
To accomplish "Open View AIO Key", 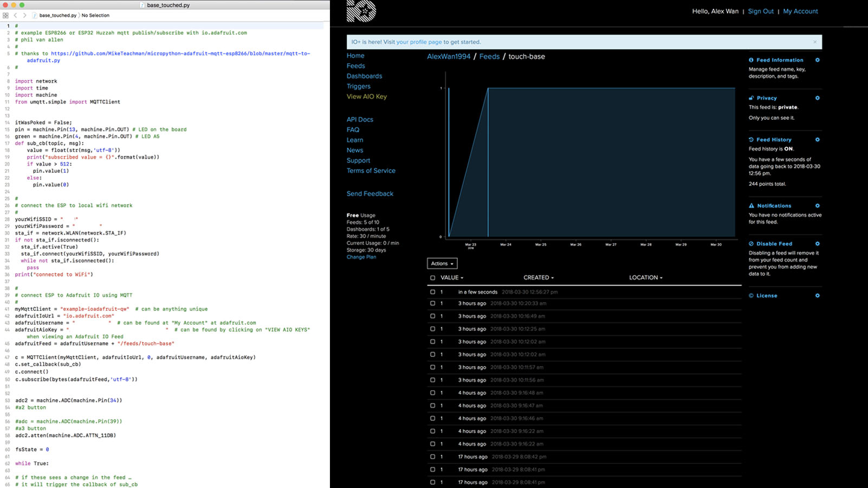I will coord(367,97).
